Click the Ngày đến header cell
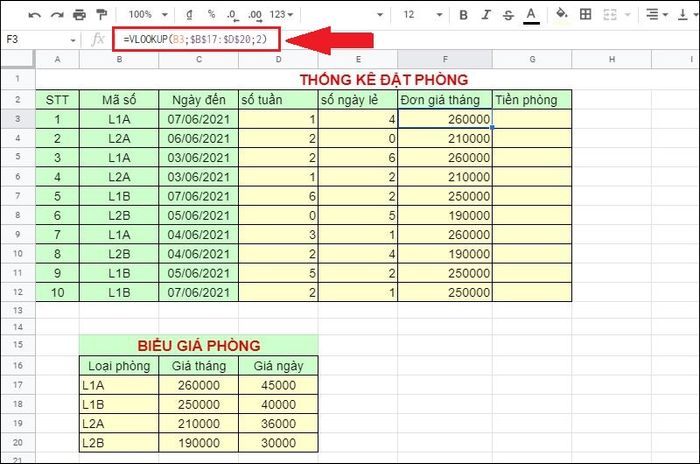Viewport: 700px width, 464px height. pyautogui.click(x=199, y=100)
